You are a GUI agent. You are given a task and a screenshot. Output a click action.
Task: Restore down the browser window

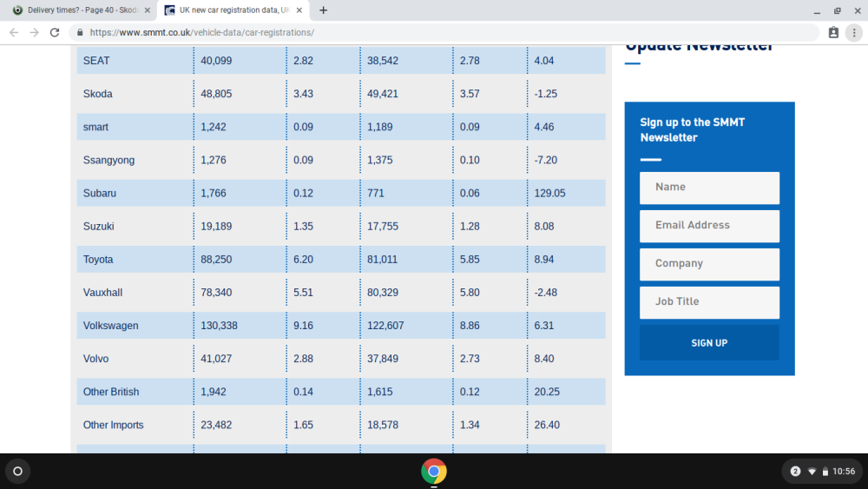click(x=838, y=10)
